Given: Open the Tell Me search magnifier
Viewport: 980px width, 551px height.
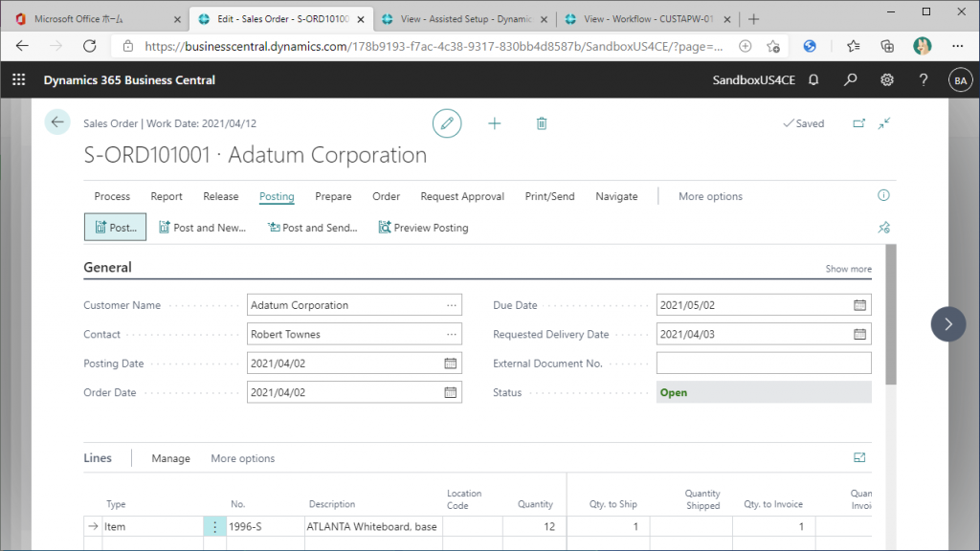Looking at the screenshot, I should click(850, 80).
